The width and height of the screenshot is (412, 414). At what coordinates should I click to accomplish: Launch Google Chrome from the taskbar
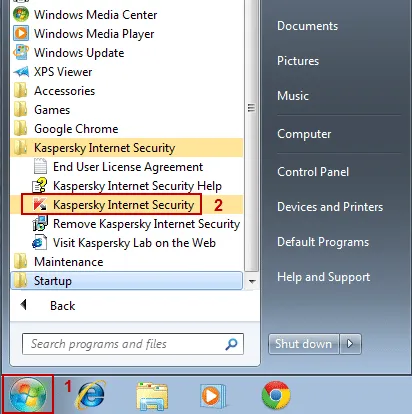(x=276, y=395)
